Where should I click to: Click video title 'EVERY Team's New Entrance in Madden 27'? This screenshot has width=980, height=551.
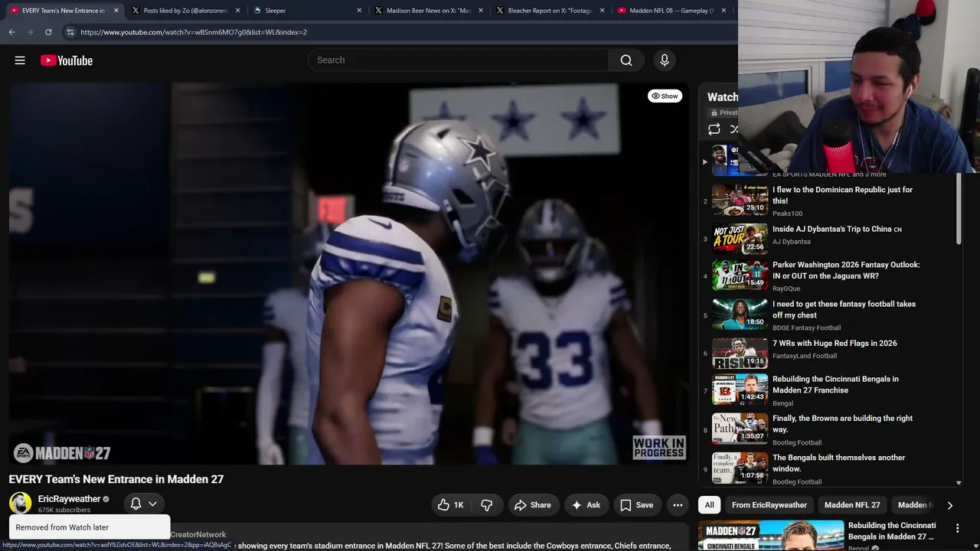tap(116, 479)
